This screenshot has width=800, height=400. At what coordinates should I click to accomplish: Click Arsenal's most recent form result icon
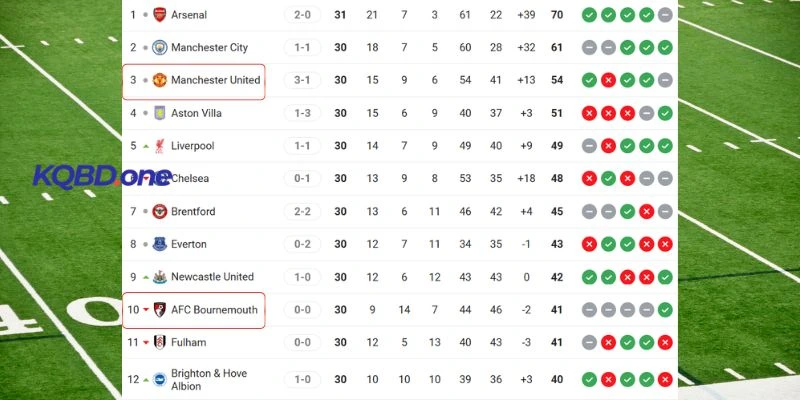tap(665, 15)
